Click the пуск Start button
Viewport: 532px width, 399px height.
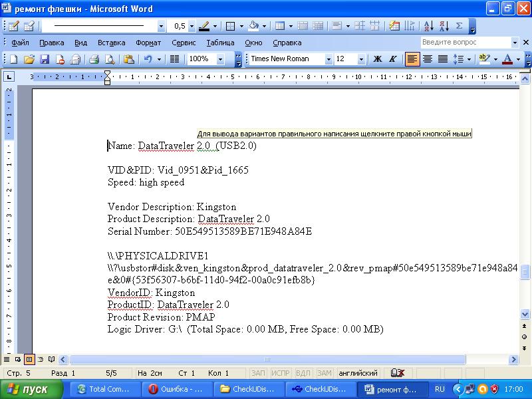(31, 389)
